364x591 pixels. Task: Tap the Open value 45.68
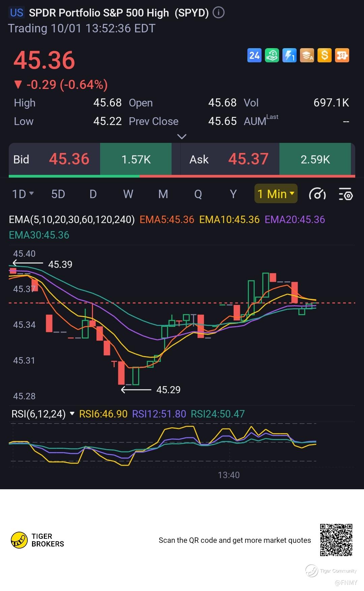[222, 102]
